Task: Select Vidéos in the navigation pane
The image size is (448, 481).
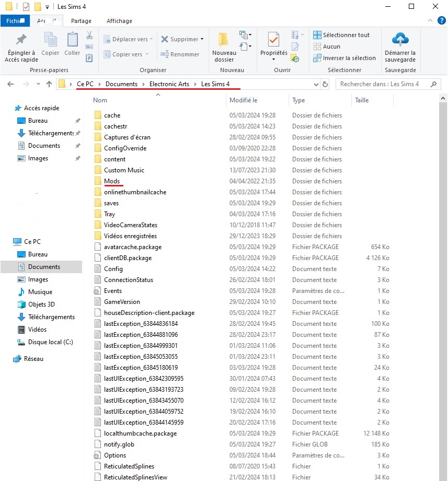Action: click(32, 330)
